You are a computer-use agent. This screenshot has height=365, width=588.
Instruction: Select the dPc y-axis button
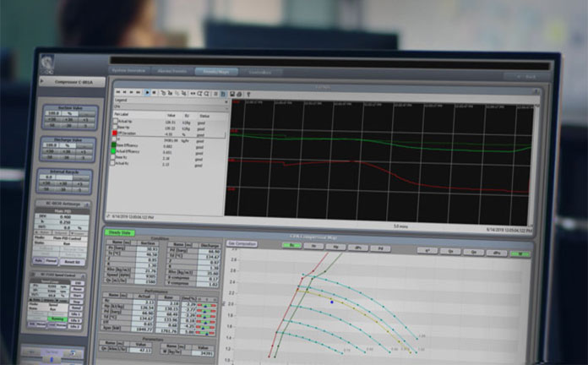[x=357, y=248]
